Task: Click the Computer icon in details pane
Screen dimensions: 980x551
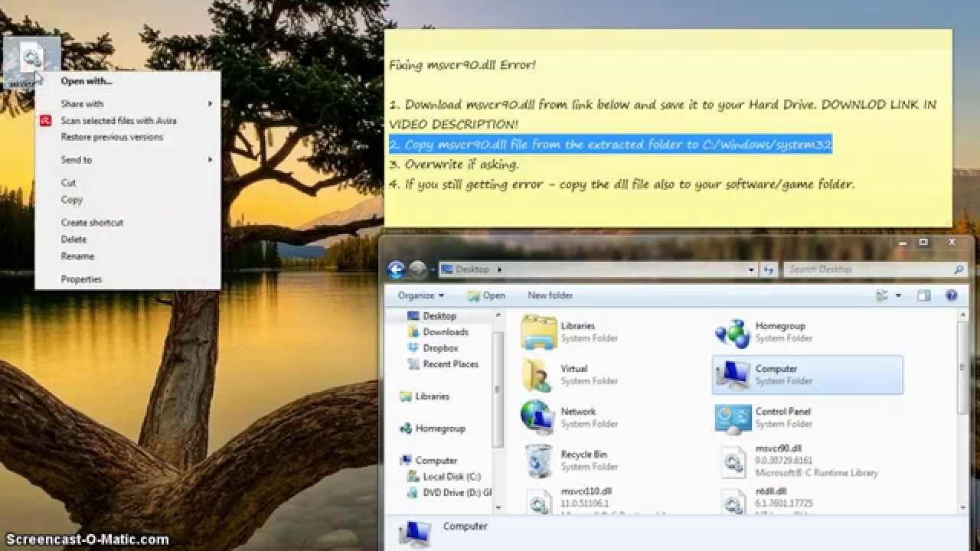Action: [414, 533]
